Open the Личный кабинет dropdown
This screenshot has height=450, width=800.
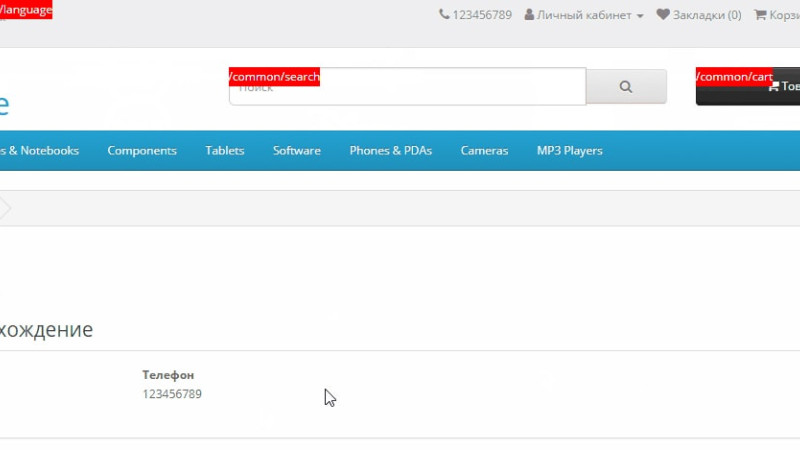pos(584,15)
